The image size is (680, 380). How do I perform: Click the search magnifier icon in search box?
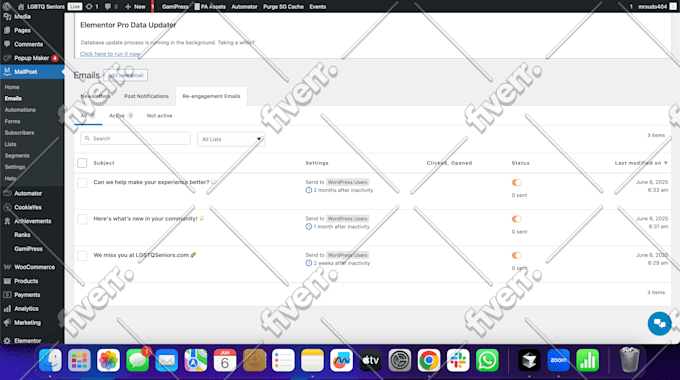click(x=87, y=138)
